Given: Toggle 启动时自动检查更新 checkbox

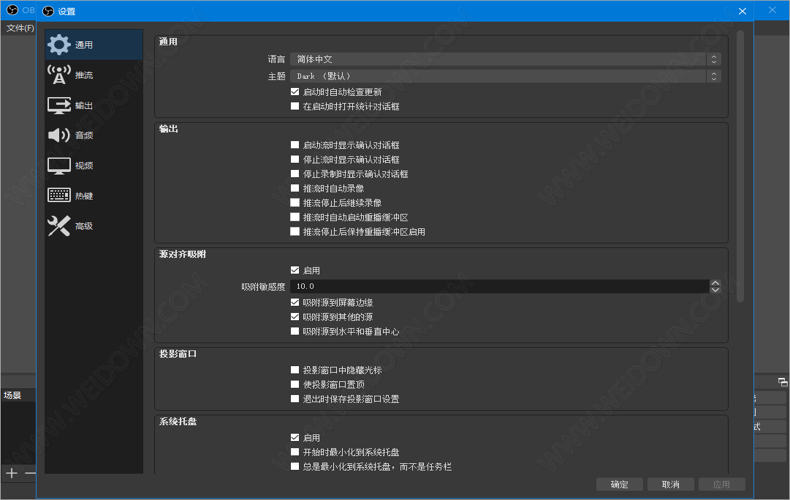Looking at the screenshot, I should coord(295,92).
